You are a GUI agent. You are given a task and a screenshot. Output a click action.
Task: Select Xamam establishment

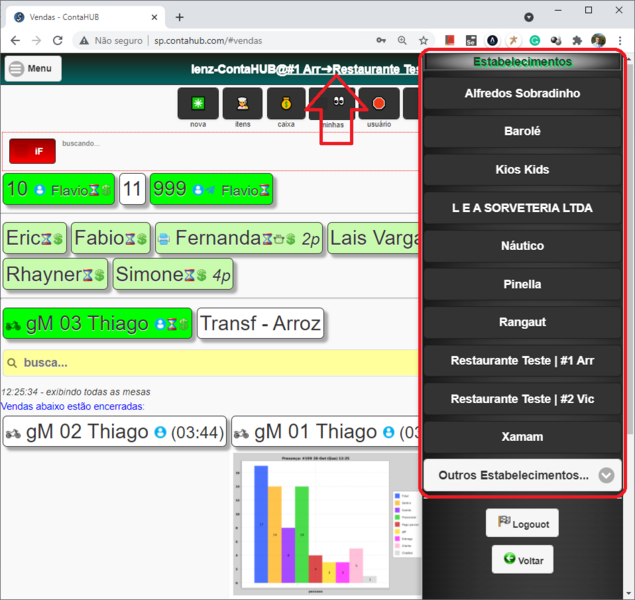(522, 437)
